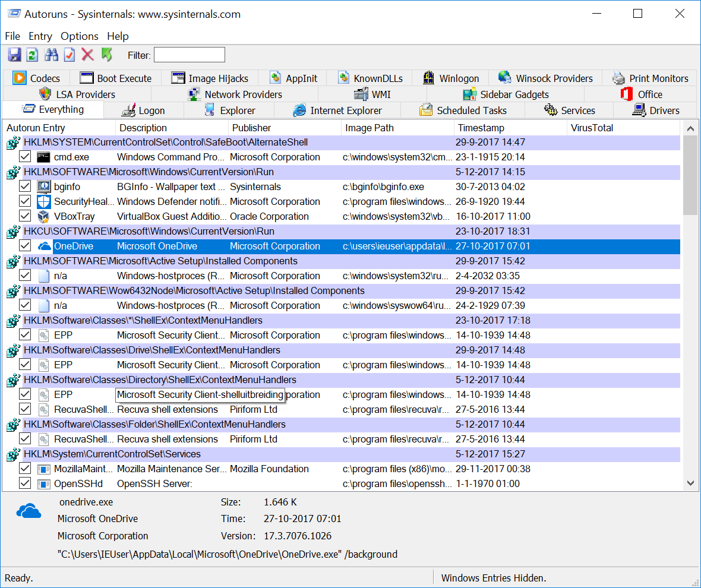Click registry icon beside HKCU\SOFTWARE\Microsoft\Windows\CurrentVersion\Run
Image resolution: width=701 pixels, height=588 pixels.
click(x=14, y=232)
